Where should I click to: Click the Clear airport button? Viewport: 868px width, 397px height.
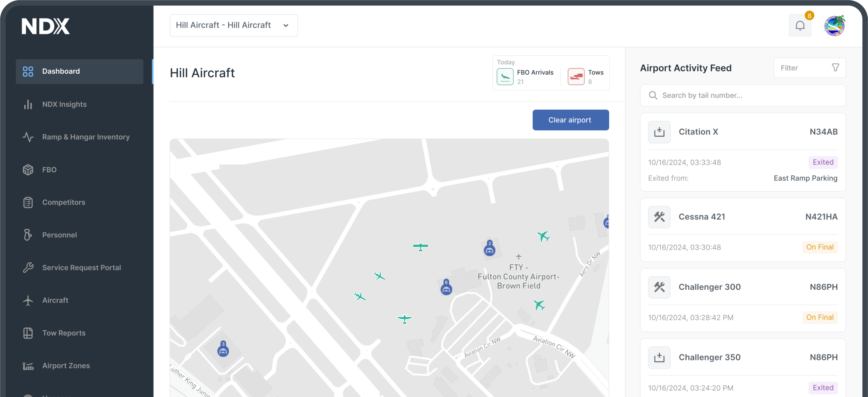pos(571,120)
